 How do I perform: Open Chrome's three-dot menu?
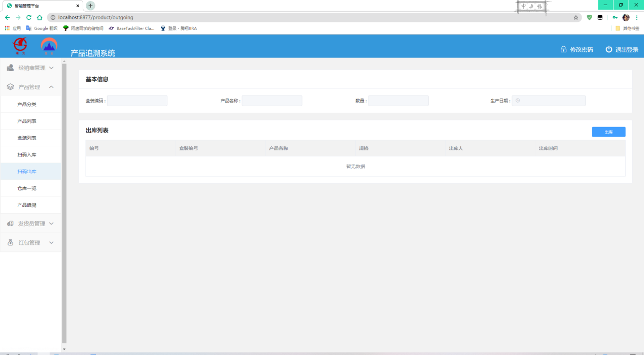[637, 17]
